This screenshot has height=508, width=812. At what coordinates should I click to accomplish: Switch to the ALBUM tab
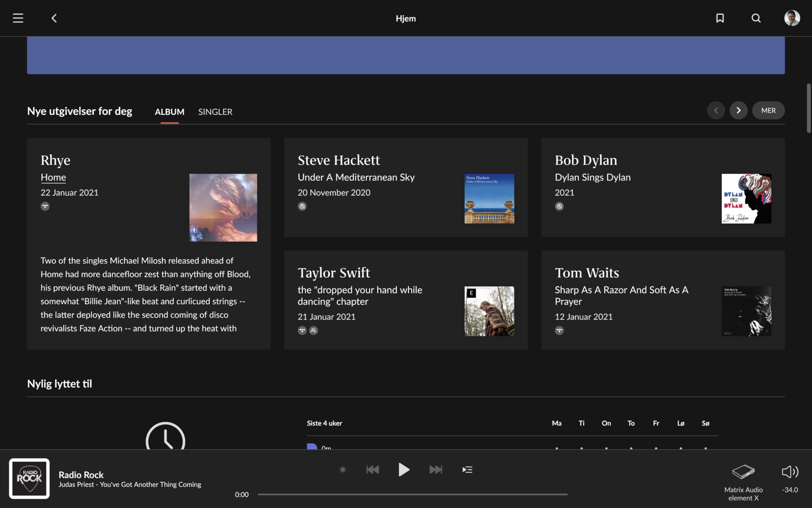pos(170,112)
